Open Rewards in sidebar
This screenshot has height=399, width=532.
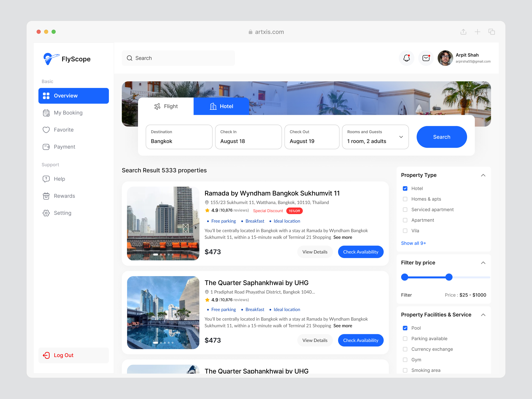(x=74, y=196)
